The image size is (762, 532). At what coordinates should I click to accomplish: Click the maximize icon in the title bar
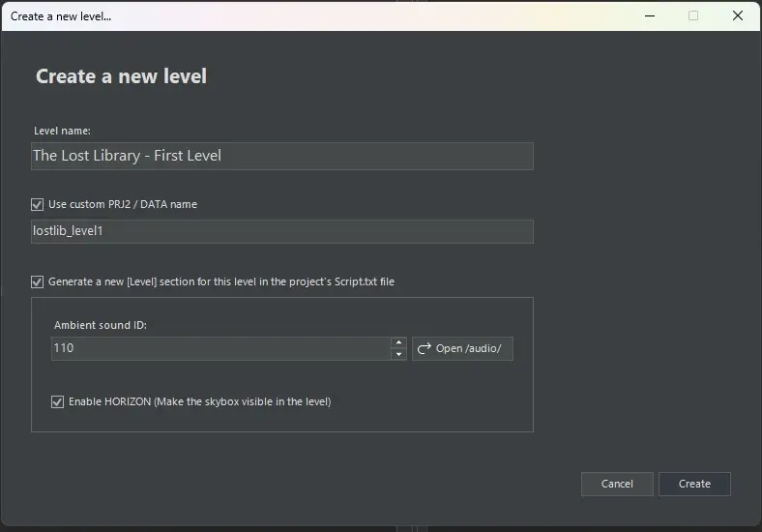693,16
